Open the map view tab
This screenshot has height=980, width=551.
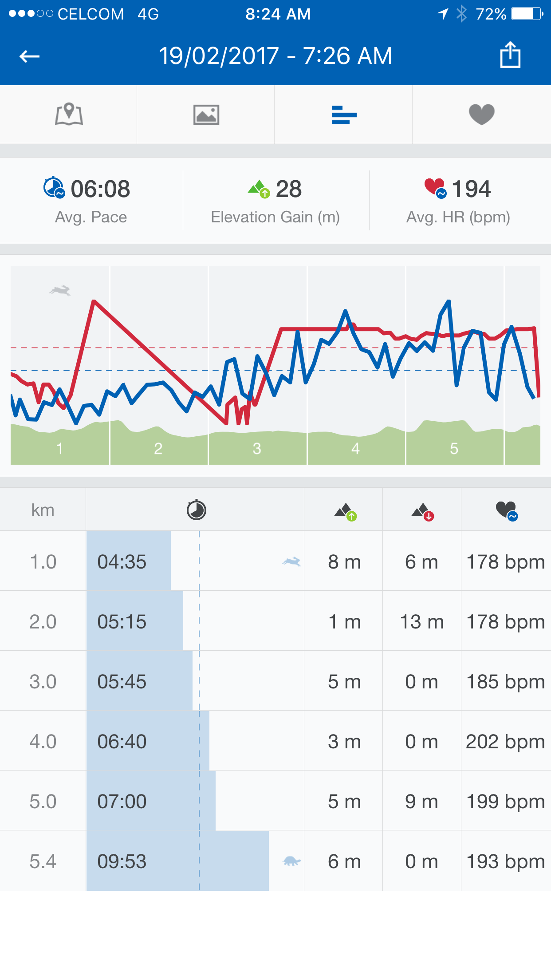(69, 114)
